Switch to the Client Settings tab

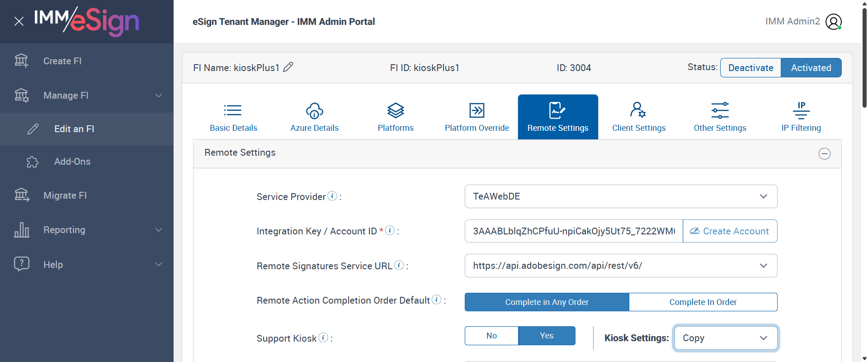[638, 117]
